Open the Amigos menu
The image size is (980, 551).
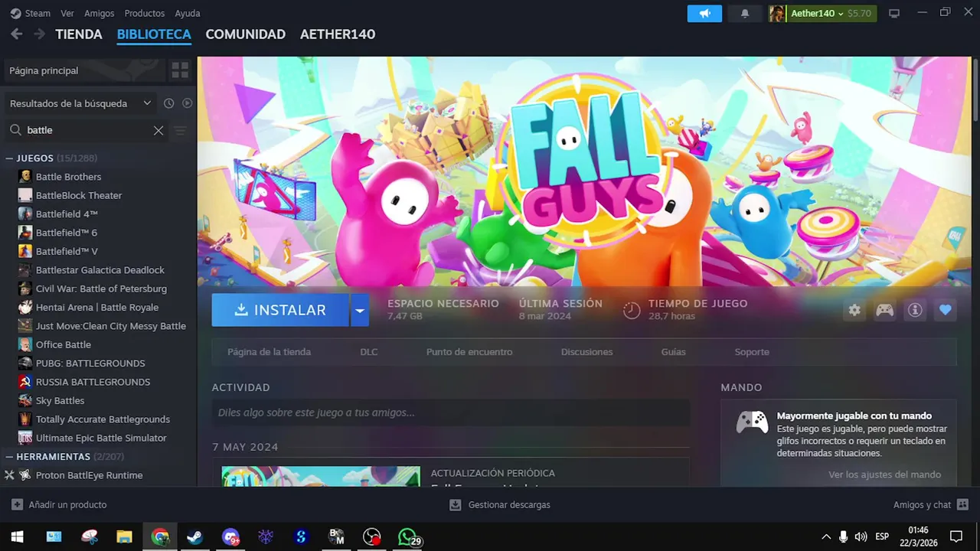click(100, 13)
